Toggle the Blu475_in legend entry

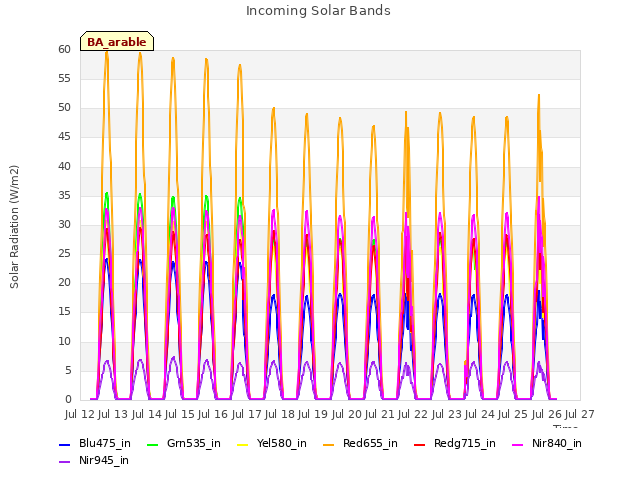tap(95, 444)
